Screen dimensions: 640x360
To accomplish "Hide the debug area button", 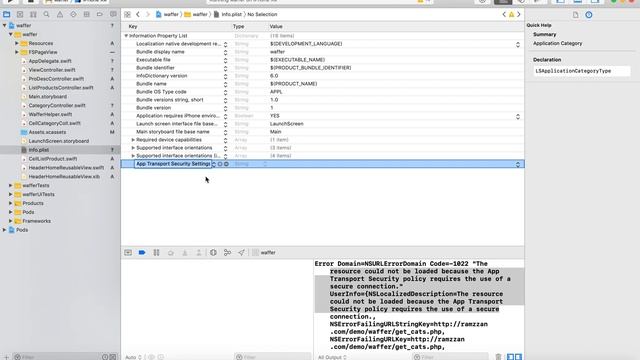I will [128, 253].
